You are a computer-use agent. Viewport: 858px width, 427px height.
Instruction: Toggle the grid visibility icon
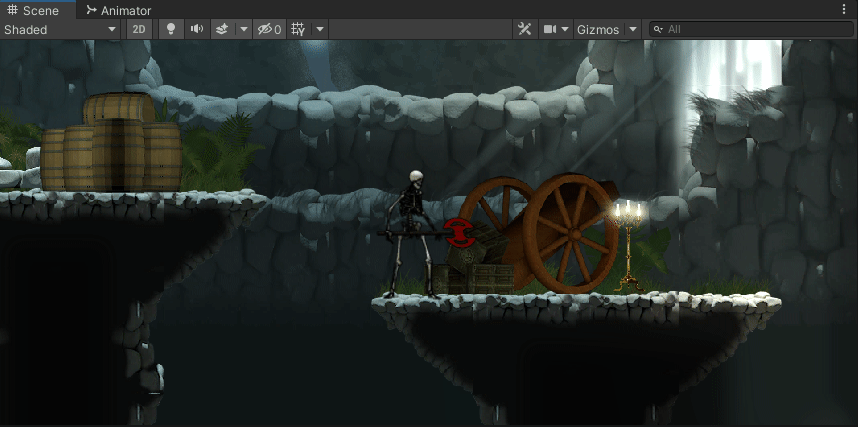click(x=298, y=30)
